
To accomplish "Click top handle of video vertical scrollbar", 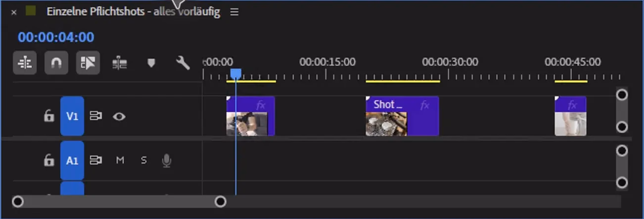I will coord(622,94).
